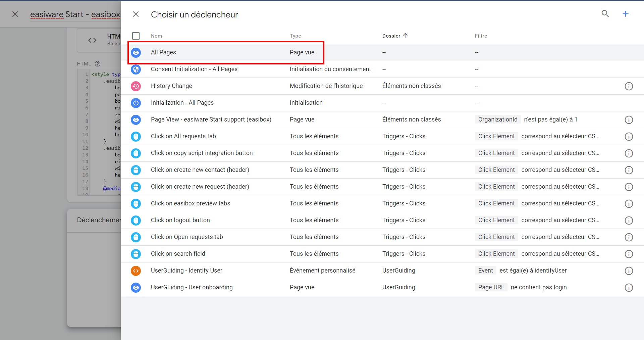Click the search magnifier icon

(605, 14)
